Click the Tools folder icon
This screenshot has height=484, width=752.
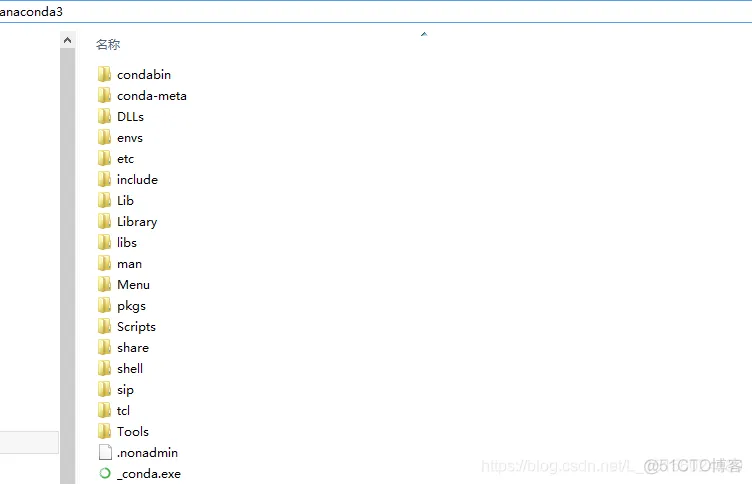click(x=104, y=432)
